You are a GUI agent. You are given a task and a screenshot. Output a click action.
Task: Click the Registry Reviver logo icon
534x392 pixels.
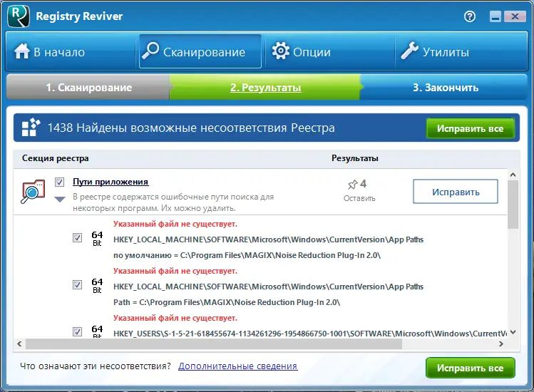(19, 16)
